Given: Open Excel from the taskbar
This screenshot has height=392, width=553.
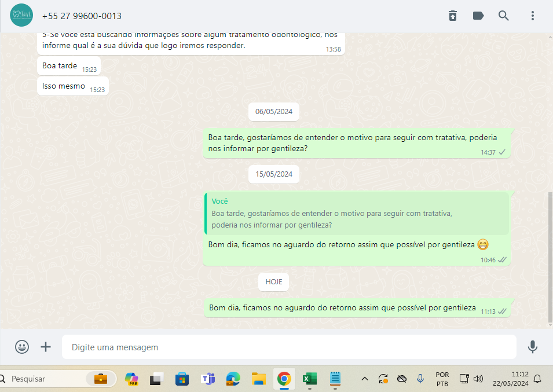Looking at the screenshot, I should pyautogui.click(x=309, y=379).
